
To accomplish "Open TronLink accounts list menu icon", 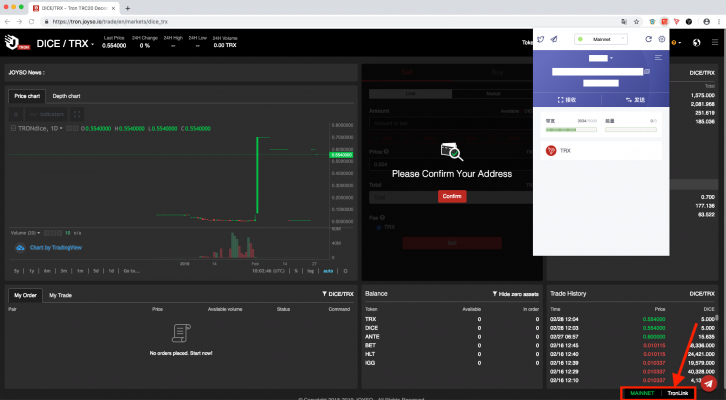I will (x=658, y=57).
